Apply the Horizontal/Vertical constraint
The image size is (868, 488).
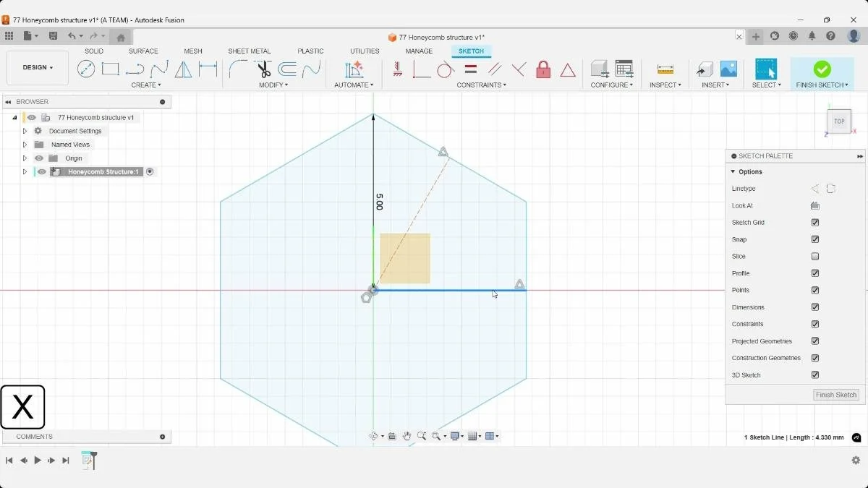click(x=397, y=69)
